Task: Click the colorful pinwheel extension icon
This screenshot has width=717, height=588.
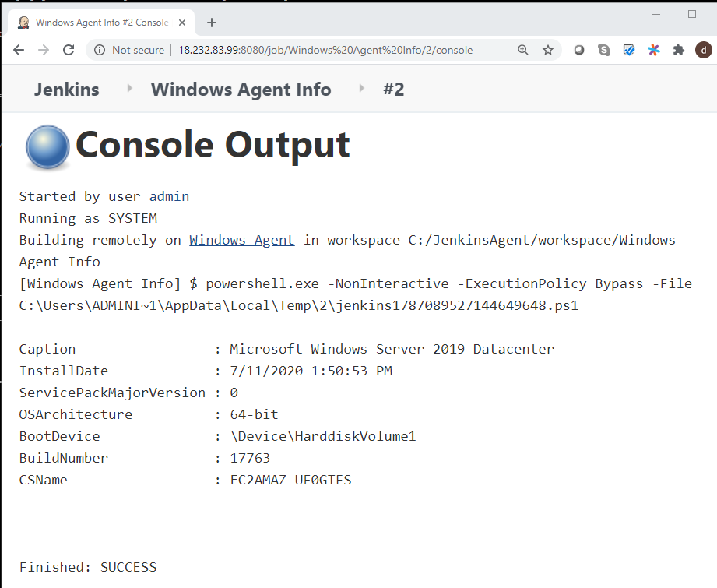Action: 654,50
